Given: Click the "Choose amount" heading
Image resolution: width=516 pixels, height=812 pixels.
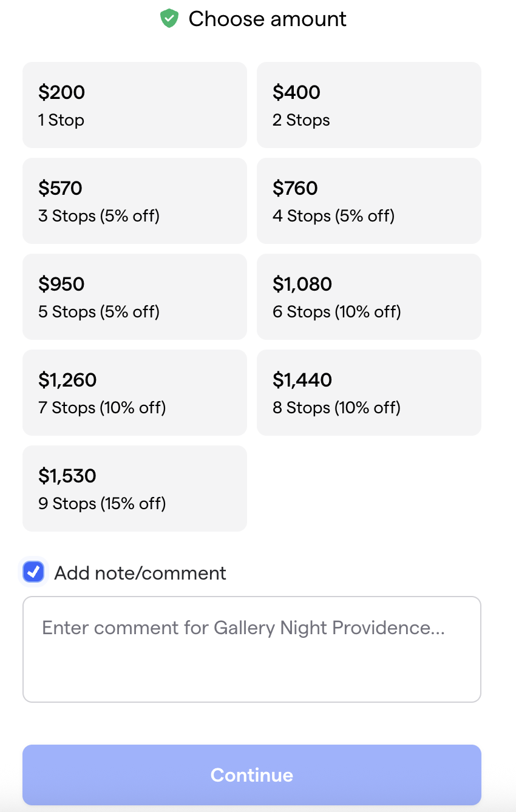Looking at the screenshot, I should point(267,19).
